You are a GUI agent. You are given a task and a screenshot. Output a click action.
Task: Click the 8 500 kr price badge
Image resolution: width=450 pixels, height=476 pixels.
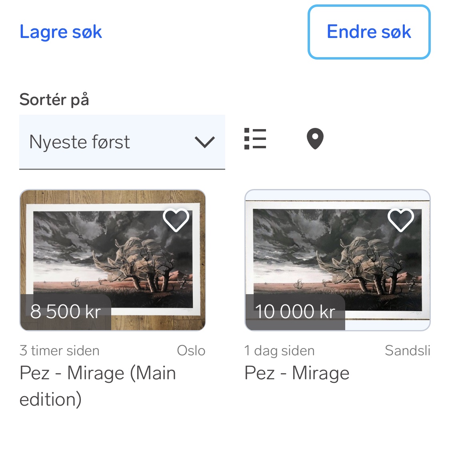[x=66, y=312]
